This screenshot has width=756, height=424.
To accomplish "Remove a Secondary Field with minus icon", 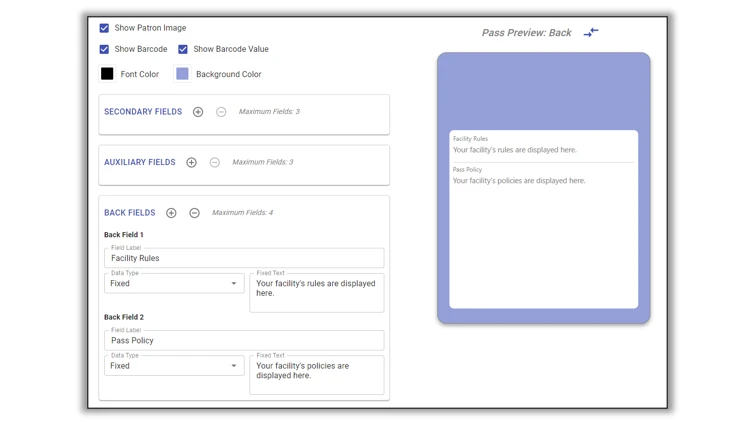I will [221, 112].
